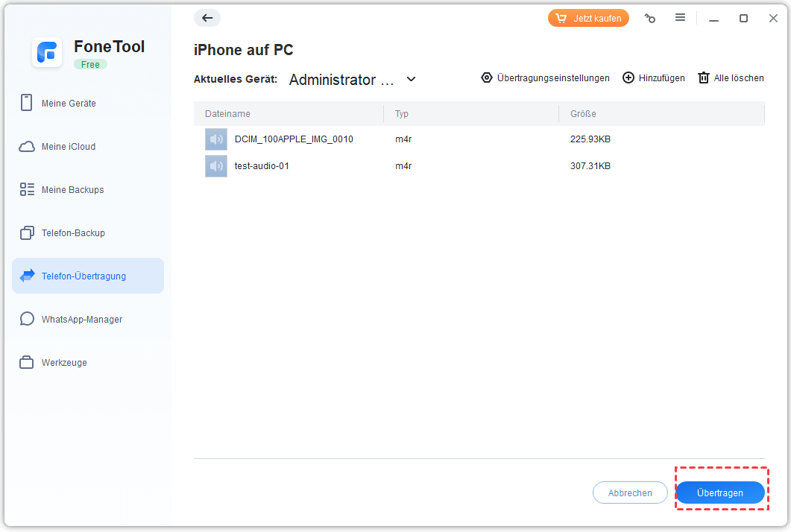Select Meine Backups in sidebar
The image size is (791, 532).
pyautogui.click(x=72, y=190)
